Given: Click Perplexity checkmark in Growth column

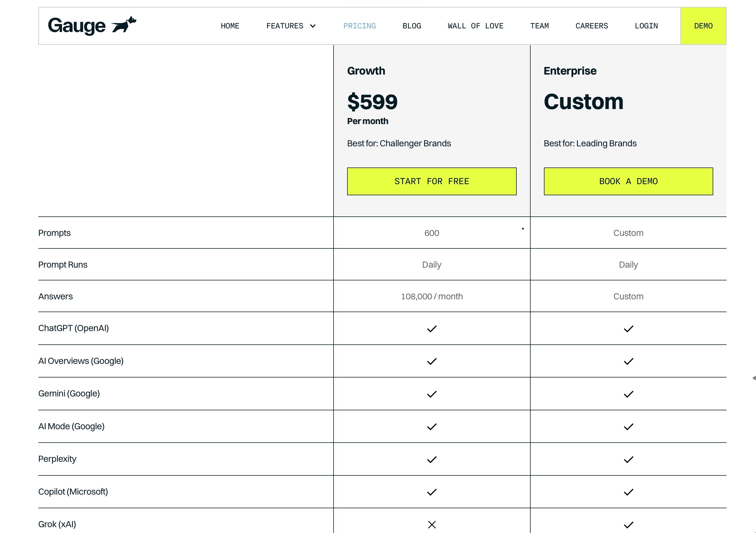Looking at the screenshot, I should pos(432,459).
